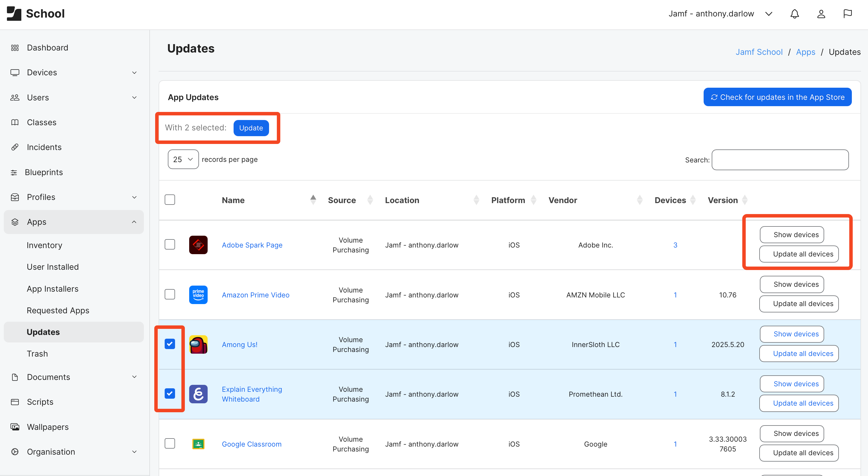Toggle the select-all checkbox in table header
868x476 pixels.
170,200
